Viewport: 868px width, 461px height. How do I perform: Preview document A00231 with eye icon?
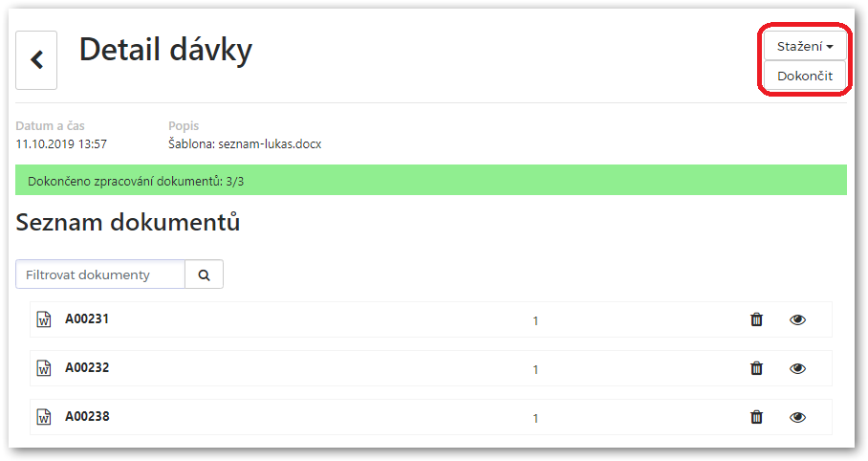pyautogui.click(x=797, y=319)
